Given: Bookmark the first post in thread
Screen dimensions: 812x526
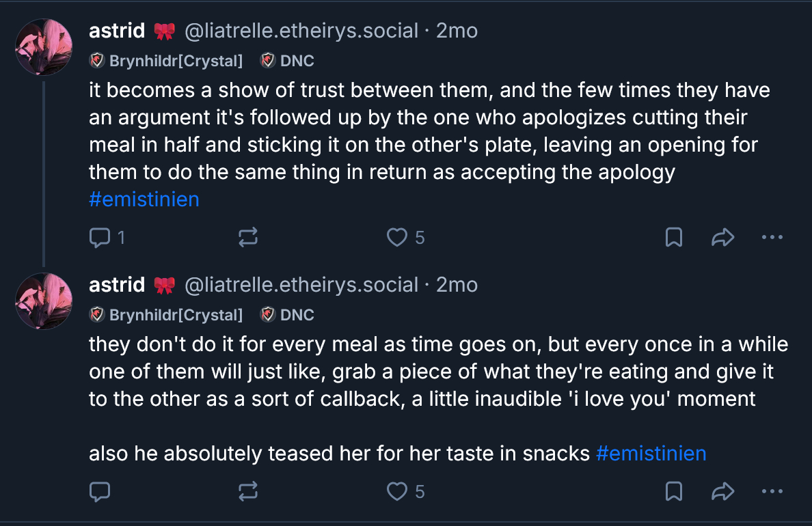Looking at the screenshot, I should coord(673,237).
